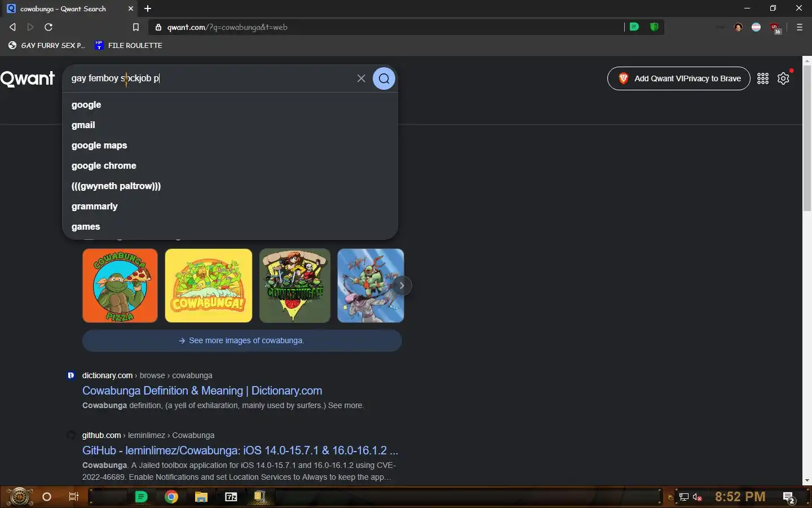
Task: Open the FILE ROULETTE bookmark
Action: (129, 45)
